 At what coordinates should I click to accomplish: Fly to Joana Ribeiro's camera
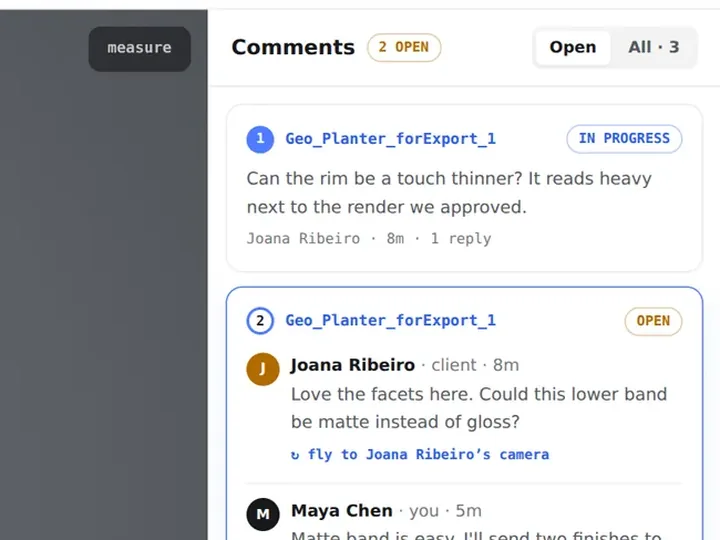tap(420, 455)
